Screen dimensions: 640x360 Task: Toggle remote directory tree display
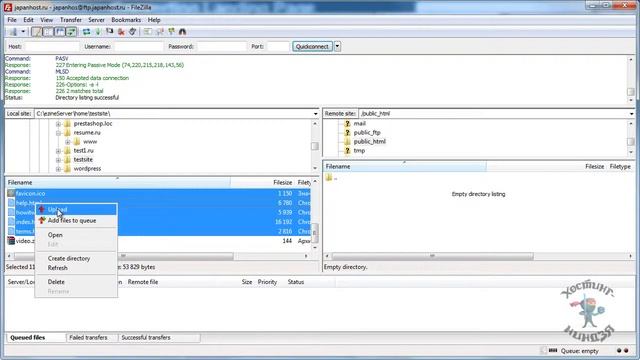tap(60, 32)
